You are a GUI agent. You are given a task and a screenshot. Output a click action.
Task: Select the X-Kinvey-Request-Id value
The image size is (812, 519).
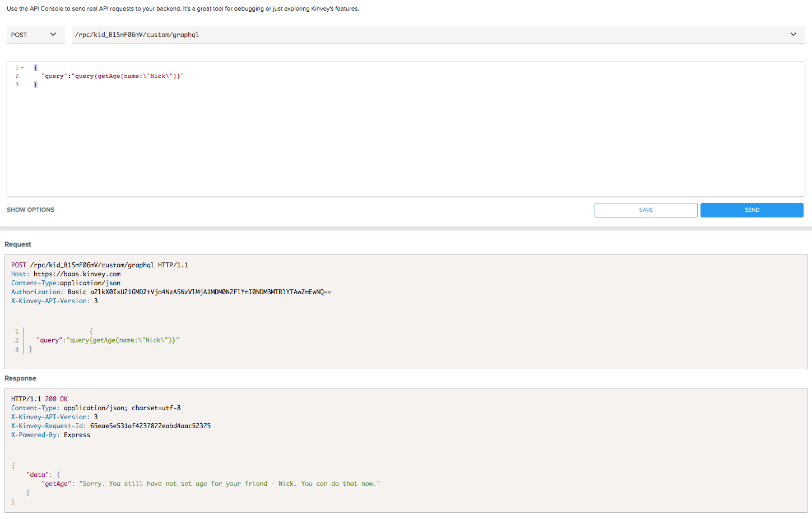click(x=150, y=426)
